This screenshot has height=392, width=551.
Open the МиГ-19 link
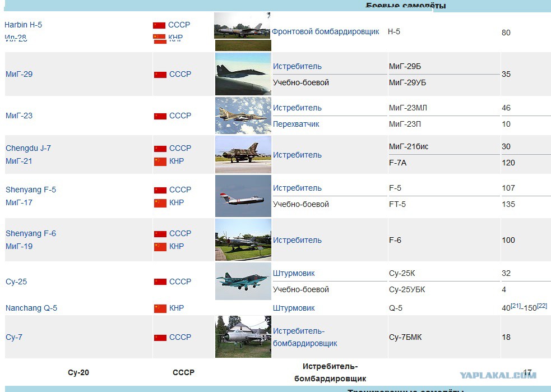point(19,246)
